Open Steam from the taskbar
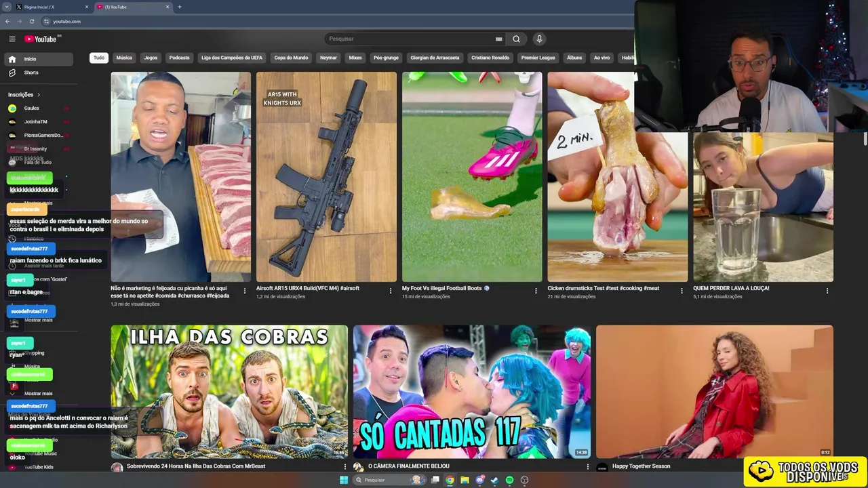Image resolution: width=868 pixels, height=488 pixels. [x=494, y=480]
